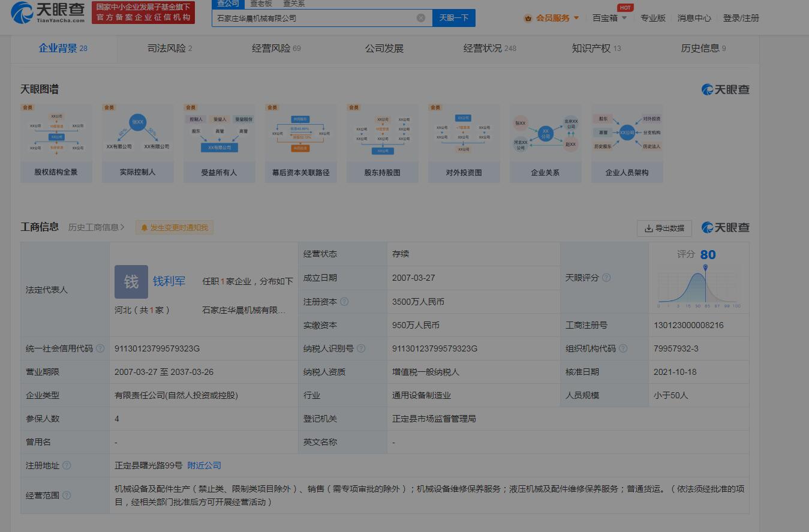Select the 司法风险 tab

pyautogui.click(x=170, y=48)
